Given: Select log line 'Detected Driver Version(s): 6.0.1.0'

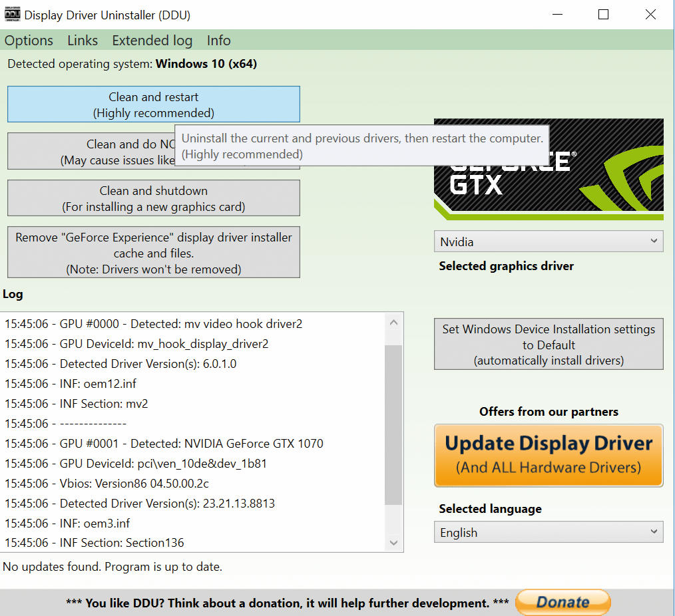Looking at the screenshot, I should tap(120, 364).
